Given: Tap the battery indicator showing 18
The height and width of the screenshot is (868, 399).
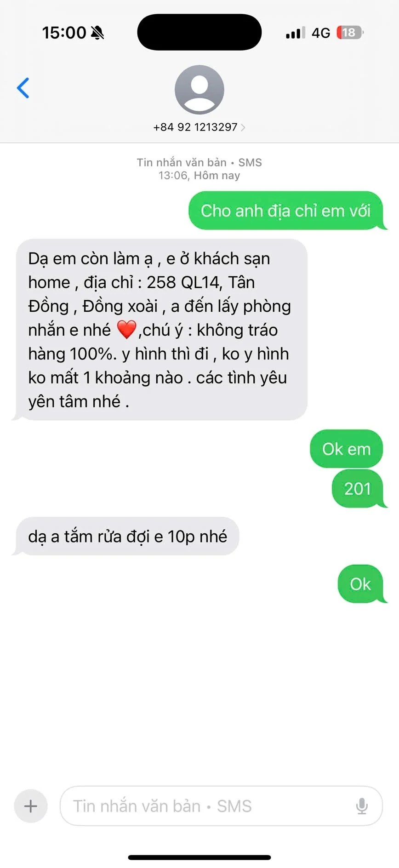Looking at the screenshot, I should (350, 33).
